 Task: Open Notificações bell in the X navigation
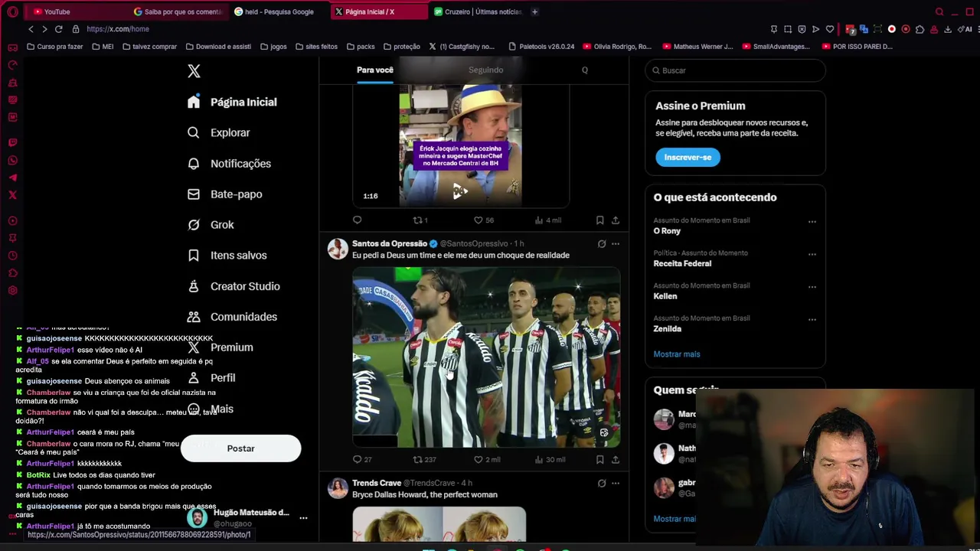pyautogui.click(x=230, y=163)
